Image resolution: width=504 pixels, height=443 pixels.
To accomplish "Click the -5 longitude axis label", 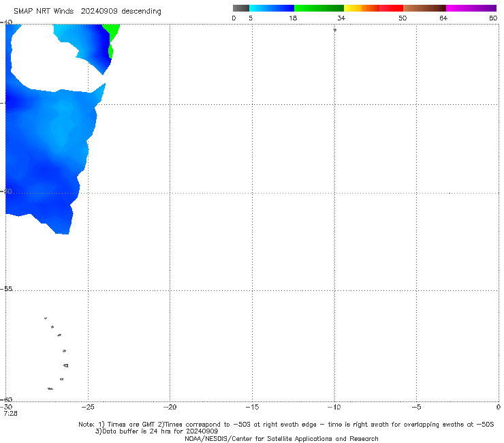I will 416,408.
